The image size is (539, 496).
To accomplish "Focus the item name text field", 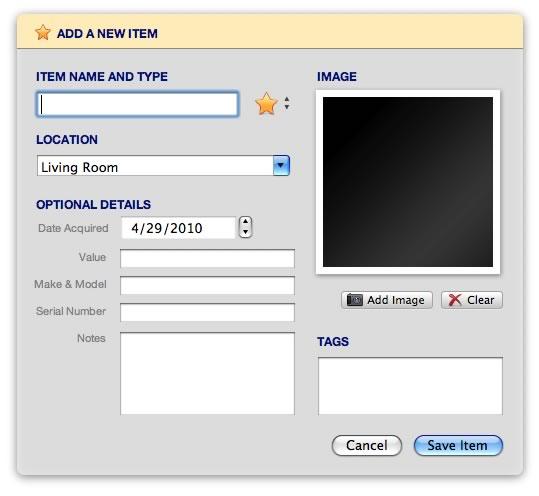I will click(137, 104).
